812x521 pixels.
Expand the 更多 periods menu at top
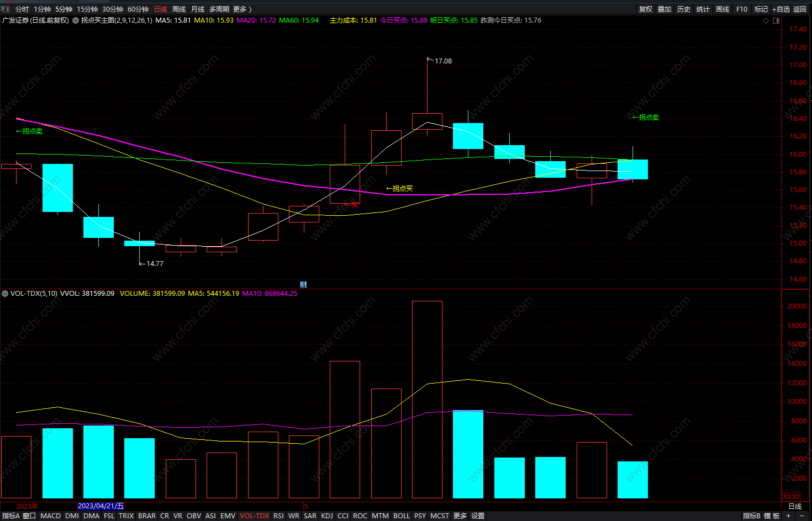pyautogui.click(x=242, y=9)
